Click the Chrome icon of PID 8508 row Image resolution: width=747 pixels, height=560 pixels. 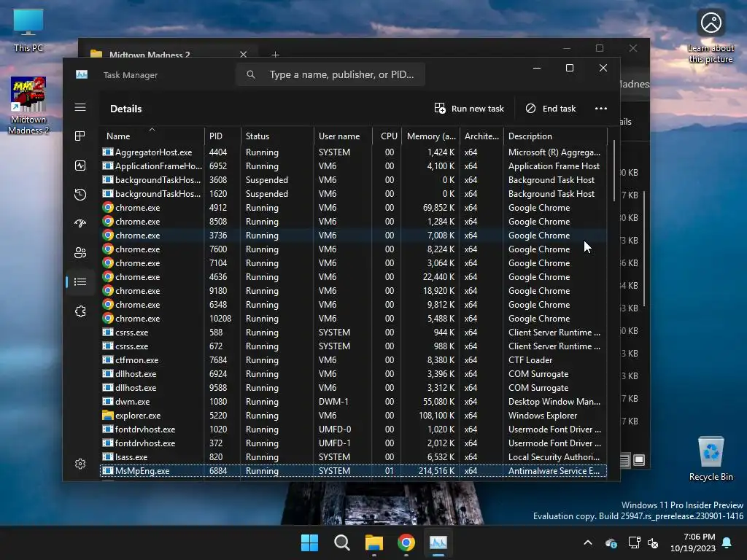click(108, 222)
